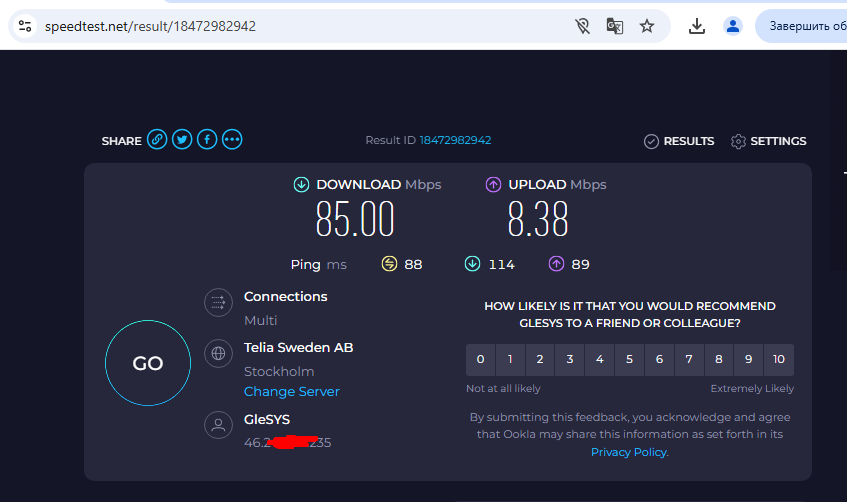The image size is (847, 502).
Task: Select rating 10 on recommendation scale
Action: (779, 359)
